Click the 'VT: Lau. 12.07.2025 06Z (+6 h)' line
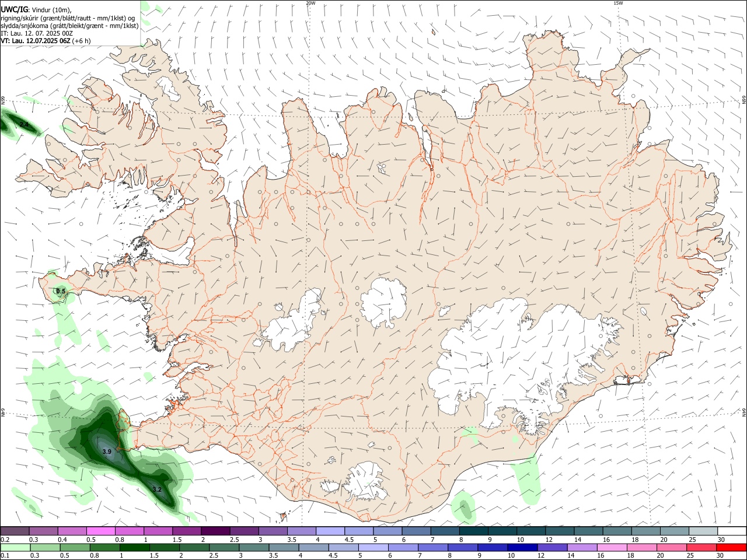 pyautogui.click(x=46, y=41)
